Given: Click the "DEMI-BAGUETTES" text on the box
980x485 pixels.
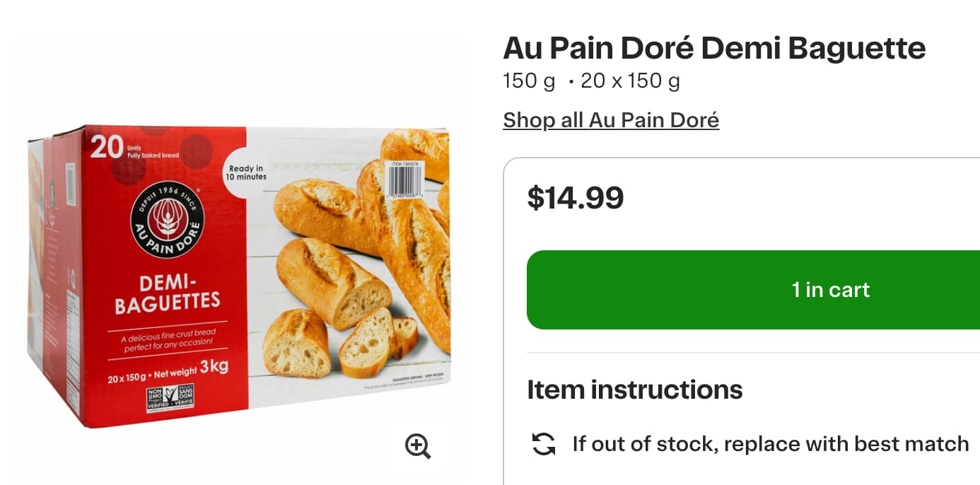Looking at the screenshot, I should click(x=168, y=293).
